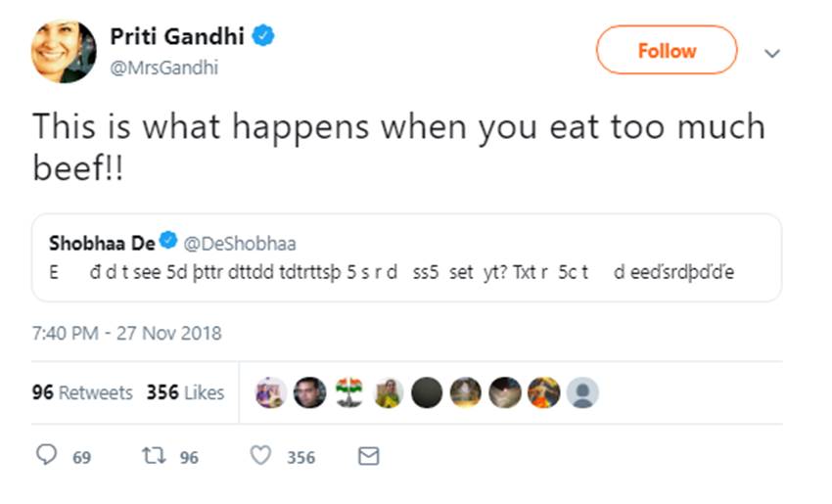Viewport: 832px width, 504px height.
Task: Open the plain black circle liker avatar
Action: pos(427,392)
